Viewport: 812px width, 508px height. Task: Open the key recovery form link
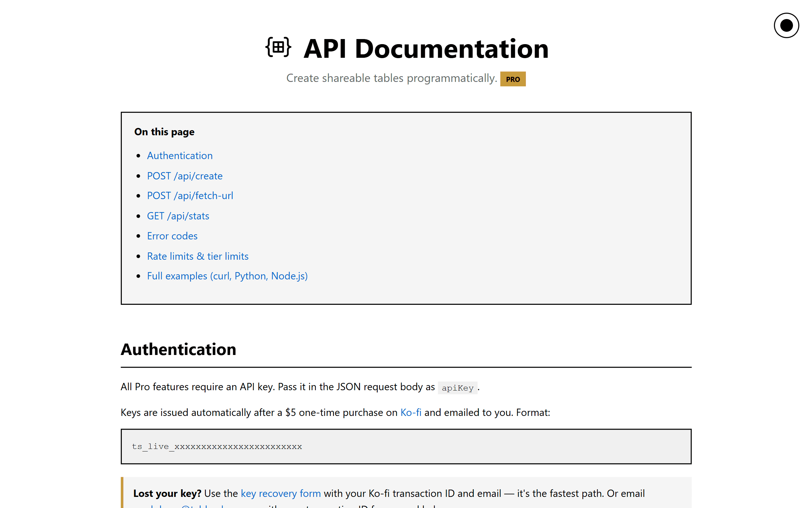click(281, 493)
